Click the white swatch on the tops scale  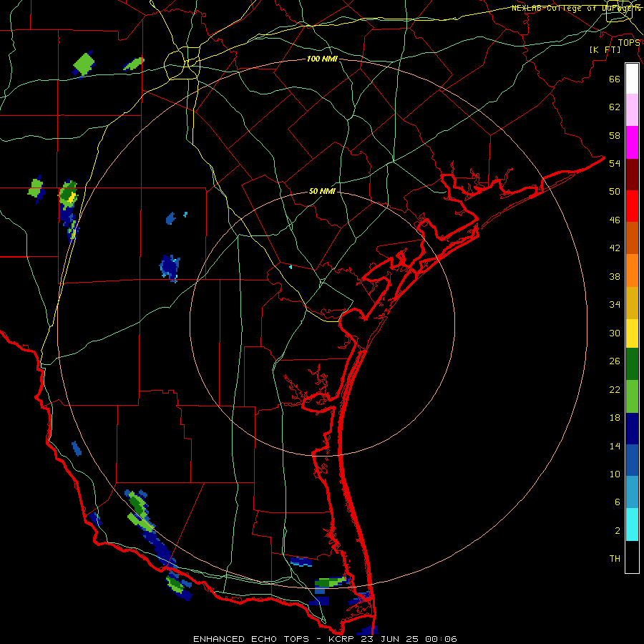click(632, 79)
